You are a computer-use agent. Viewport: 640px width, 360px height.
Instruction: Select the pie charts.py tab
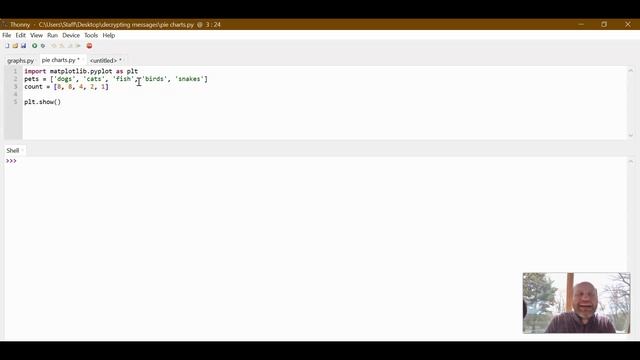pyautogui.click(x=61, y=60)
